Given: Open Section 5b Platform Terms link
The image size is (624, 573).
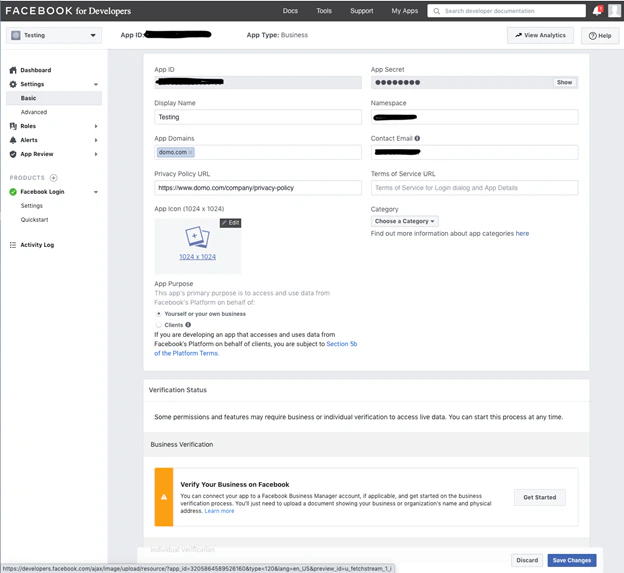Looking at the screenshot, I should [x=341, y=344].
